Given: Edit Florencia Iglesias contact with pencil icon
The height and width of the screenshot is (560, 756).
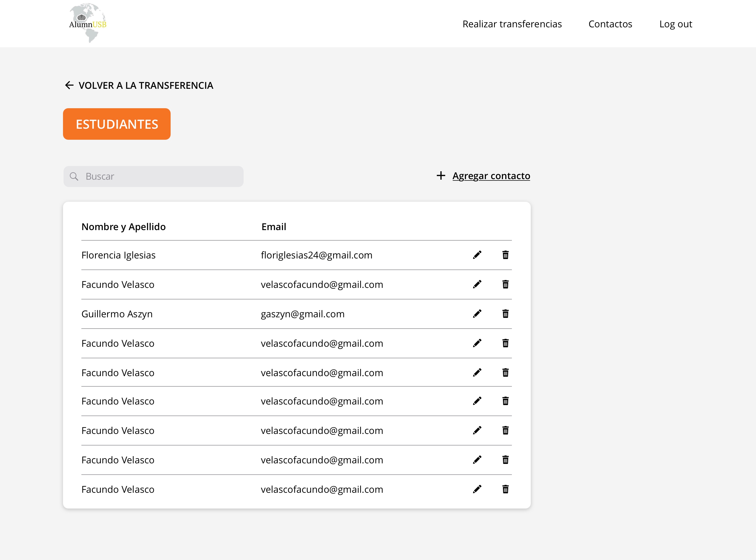Looking at the screenshot, I should tap(477, 255).
